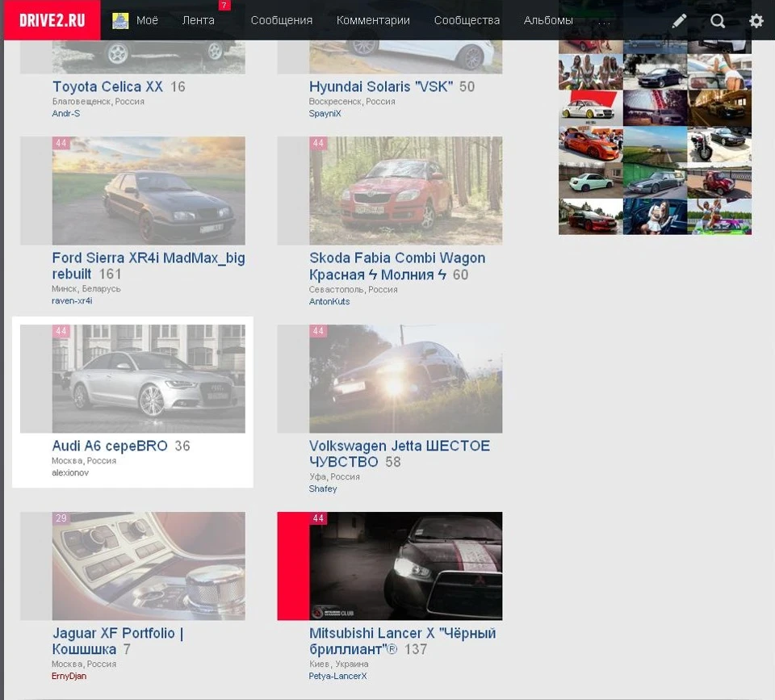The width and height of the screenshot is (775, 700).
Task: Click Благовещенск, Россия location text
Action: tap(98, 102)
